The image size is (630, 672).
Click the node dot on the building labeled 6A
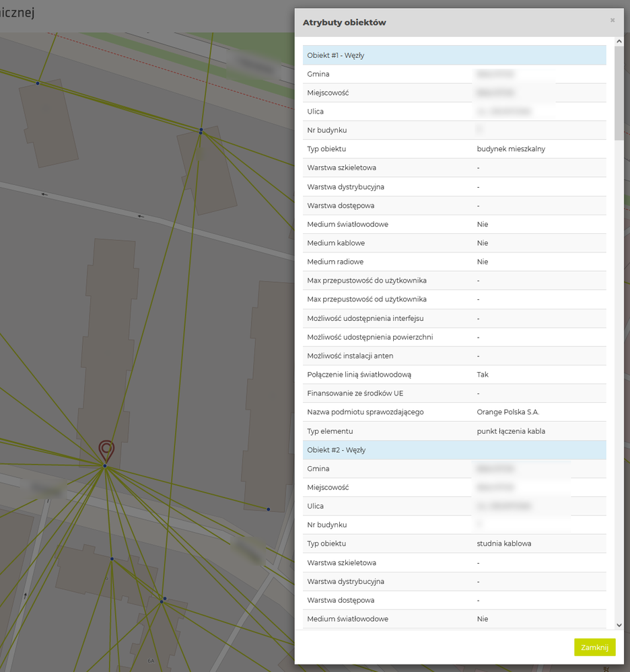[162, 600]
